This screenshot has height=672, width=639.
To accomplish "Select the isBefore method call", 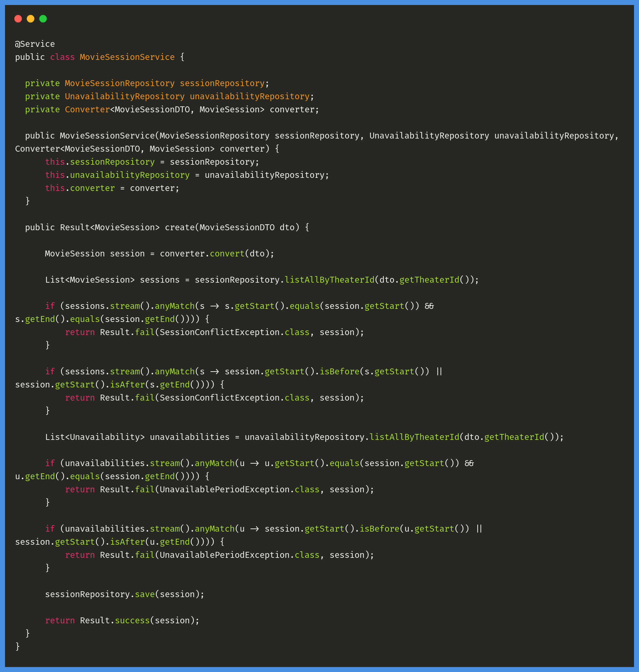I will [x=339, y=371].
